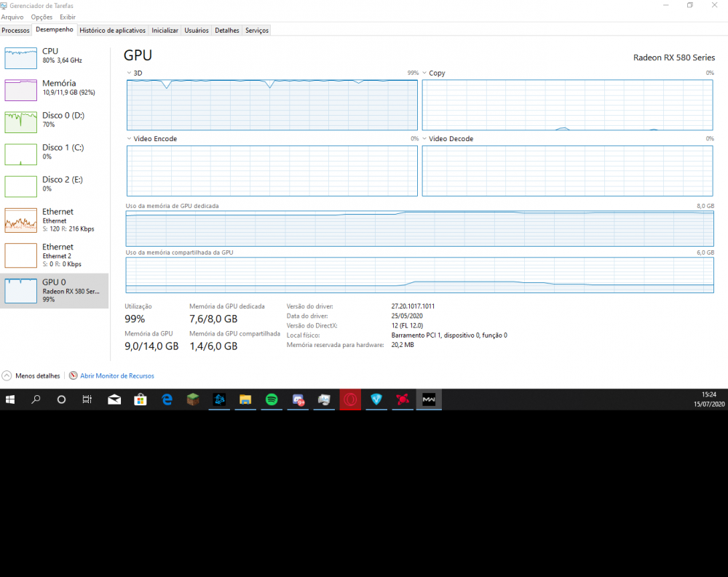Expand the 3D engine graph dropdown
Screen dimensions: 728x577
(x=130, y=73)
